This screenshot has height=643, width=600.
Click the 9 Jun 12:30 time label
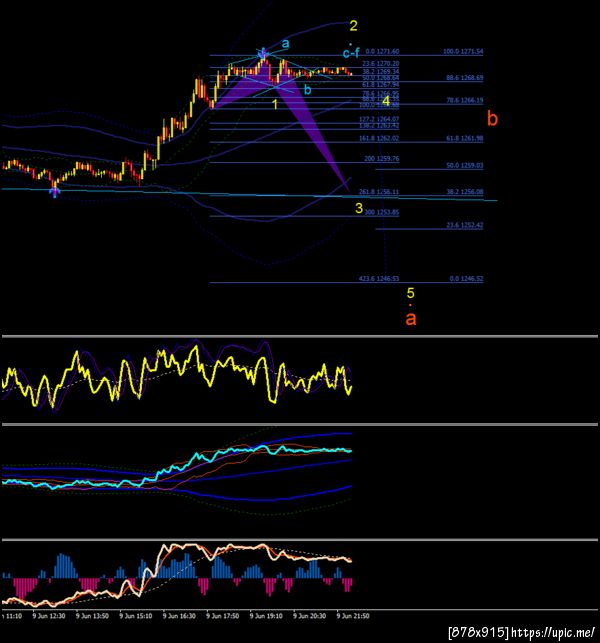pos(49,616)
